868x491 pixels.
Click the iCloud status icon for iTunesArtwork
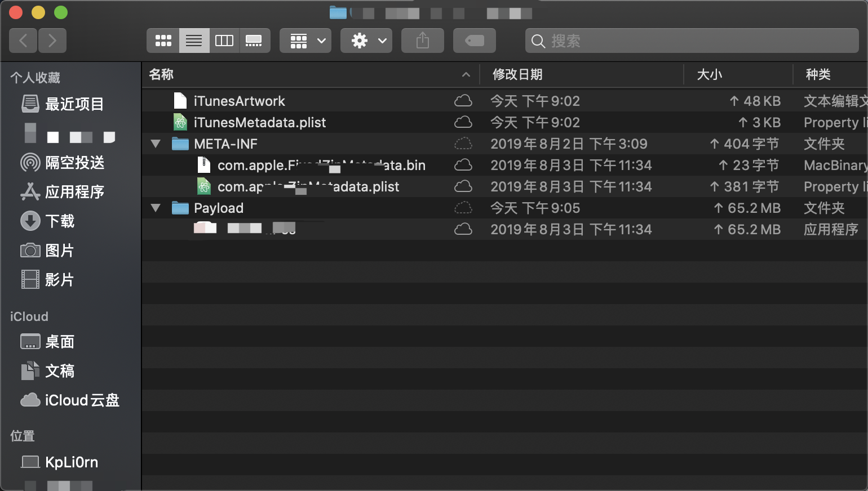click(x=463, y=101)
